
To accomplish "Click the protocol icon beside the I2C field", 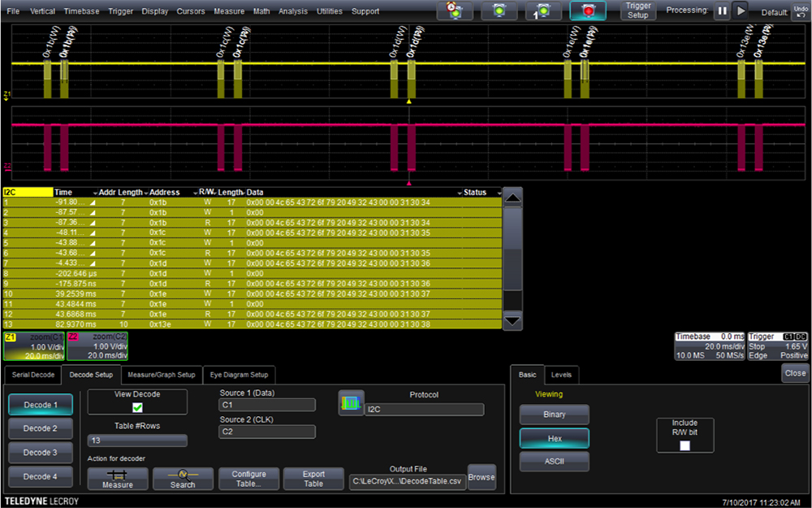I will click(x=351, y=403).
